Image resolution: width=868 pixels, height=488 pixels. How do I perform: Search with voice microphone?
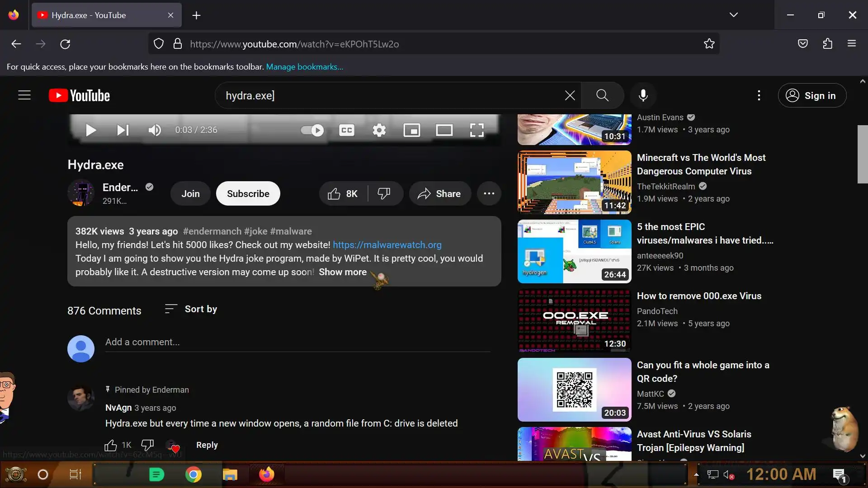[643, 95]
